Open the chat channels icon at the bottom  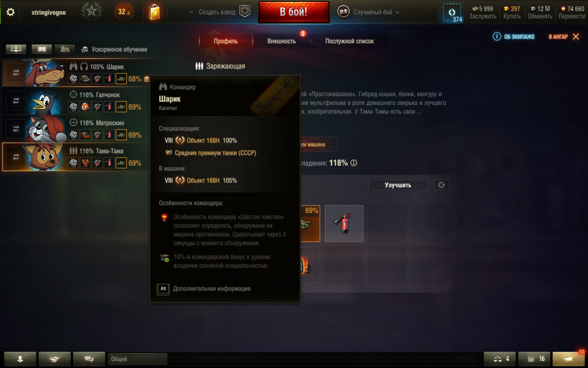pos(89,359)
